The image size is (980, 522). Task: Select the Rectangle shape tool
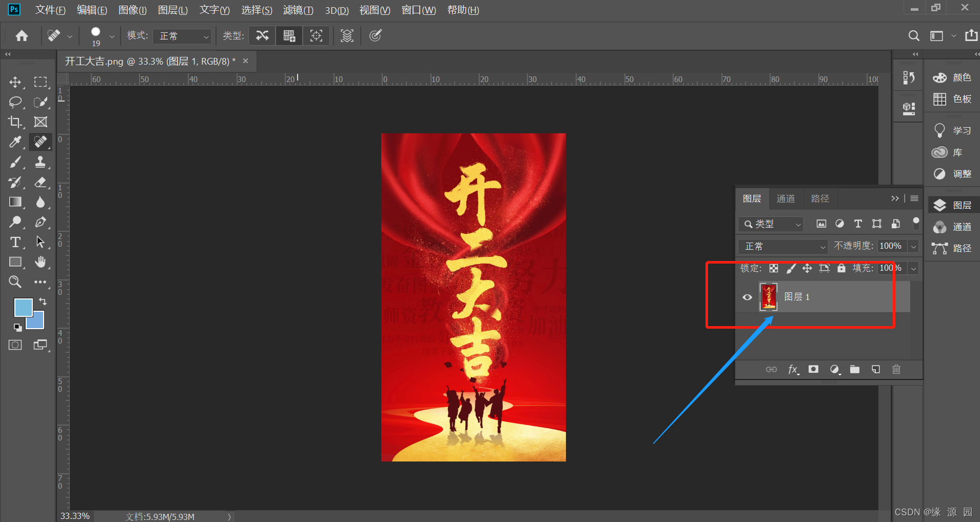15,262
